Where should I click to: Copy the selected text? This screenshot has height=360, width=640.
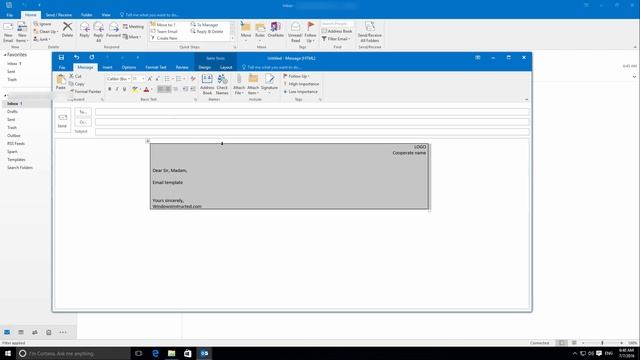click(77, 84)
